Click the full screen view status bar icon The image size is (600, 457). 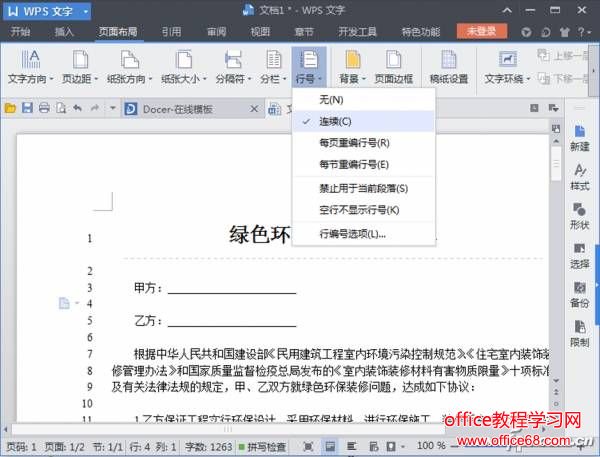click(308, 446)
